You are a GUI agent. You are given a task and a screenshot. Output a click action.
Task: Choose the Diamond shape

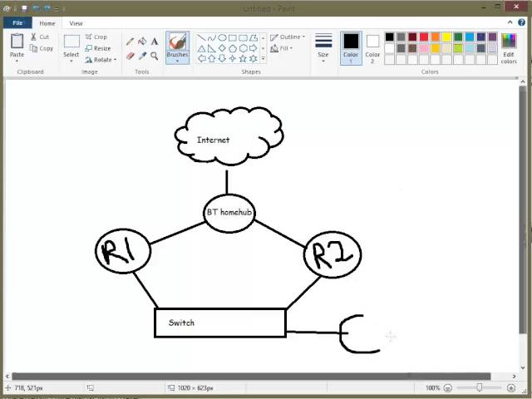tap(222, 48)
